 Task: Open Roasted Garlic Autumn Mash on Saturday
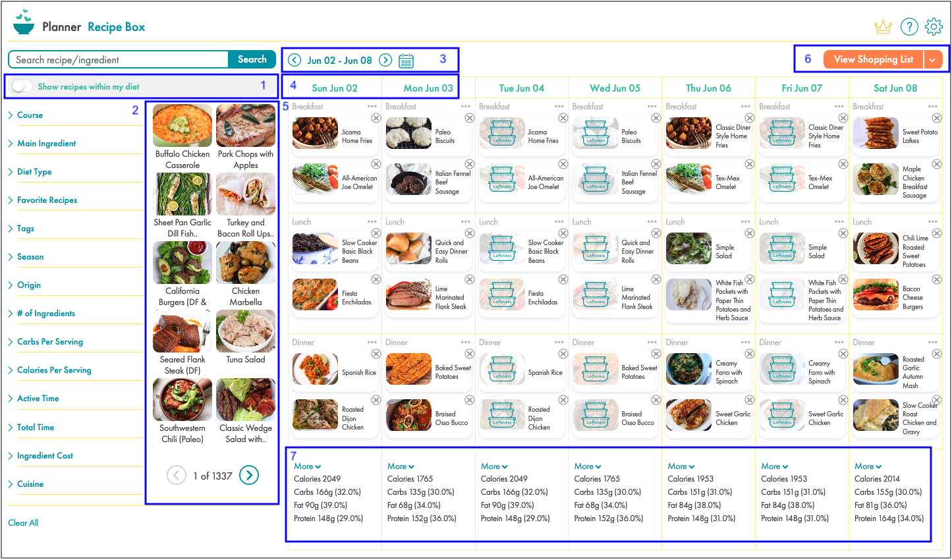coord(897,372)
